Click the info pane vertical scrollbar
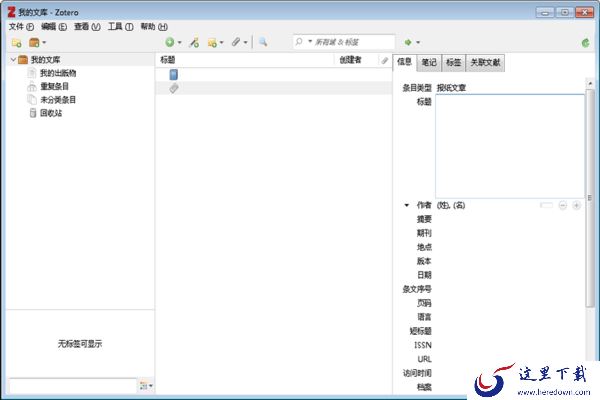Viewport: 600px width, 400px height. [x=590, y=198]
